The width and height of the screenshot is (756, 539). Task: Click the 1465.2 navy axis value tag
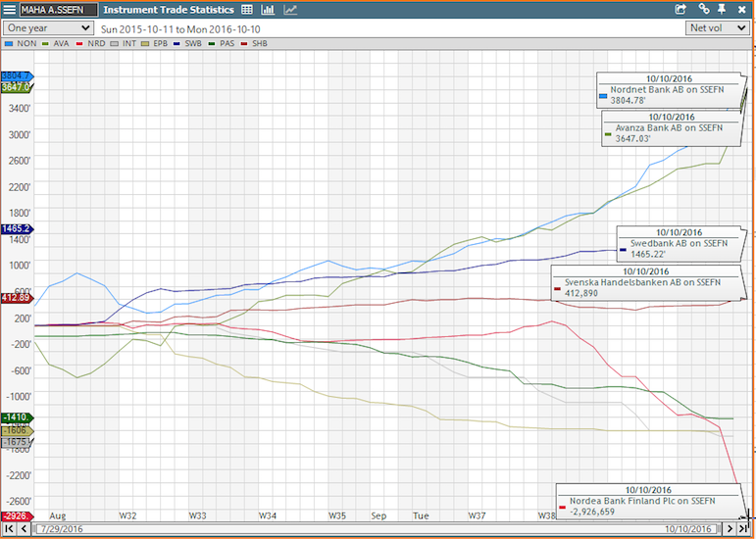(x=17, y=228)
